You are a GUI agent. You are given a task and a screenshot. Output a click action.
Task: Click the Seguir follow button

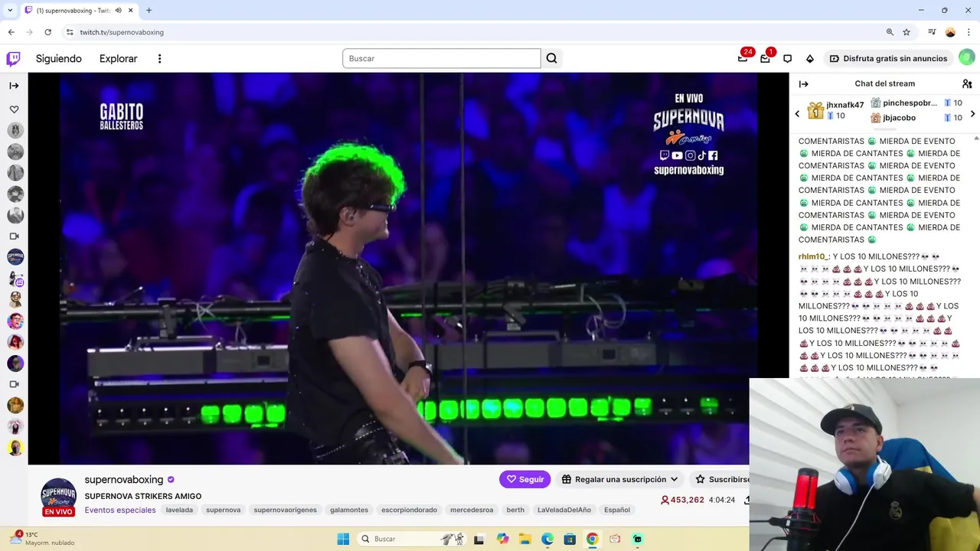point(524,479)
